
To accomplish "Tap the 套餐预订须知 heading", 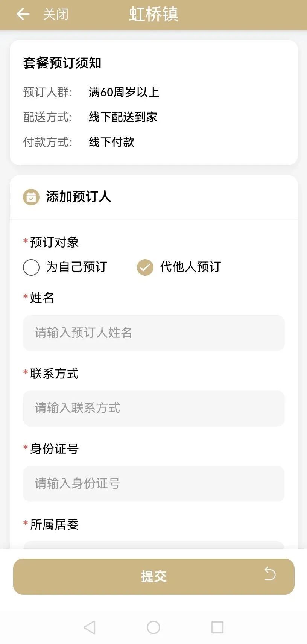I will [x=62, y=63].
